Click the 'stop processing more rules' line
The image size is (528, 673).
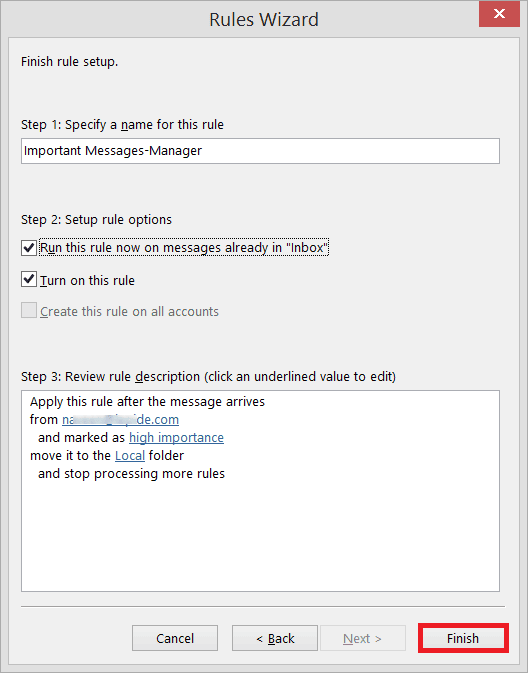point(131,474)
